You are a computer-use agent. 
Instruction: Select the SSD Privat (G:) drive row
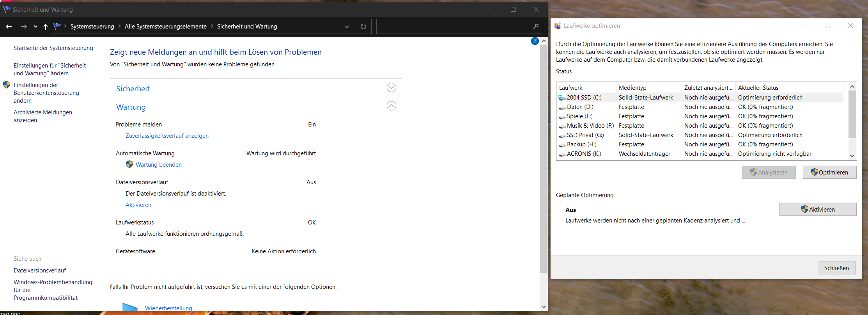click(700, 135)
